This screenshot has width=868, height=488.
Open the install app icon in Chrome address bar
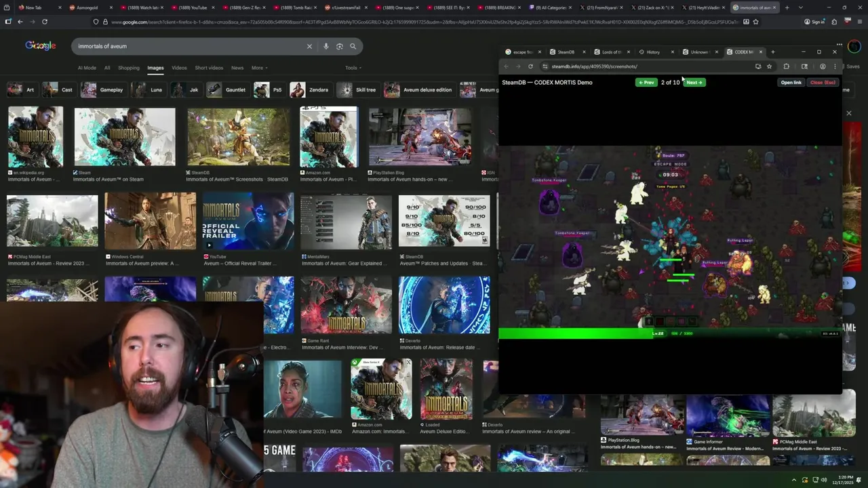click(758, 66)
